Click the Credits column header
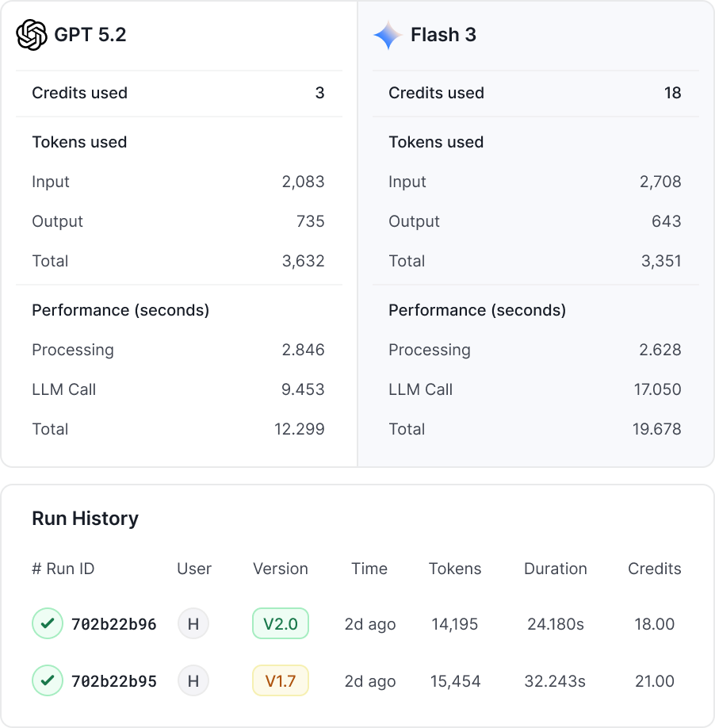715x728 pixels. (x=655, y=569)
